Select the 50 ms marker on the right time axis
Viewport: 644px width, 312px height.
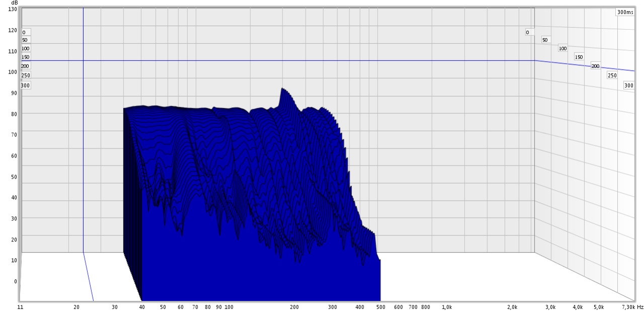pyautogui.click(x=545, y=40)
